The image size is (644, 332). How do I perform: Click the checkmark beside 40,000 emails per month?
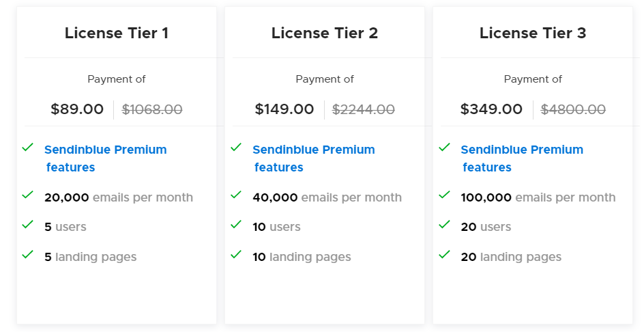pos(236,195)
